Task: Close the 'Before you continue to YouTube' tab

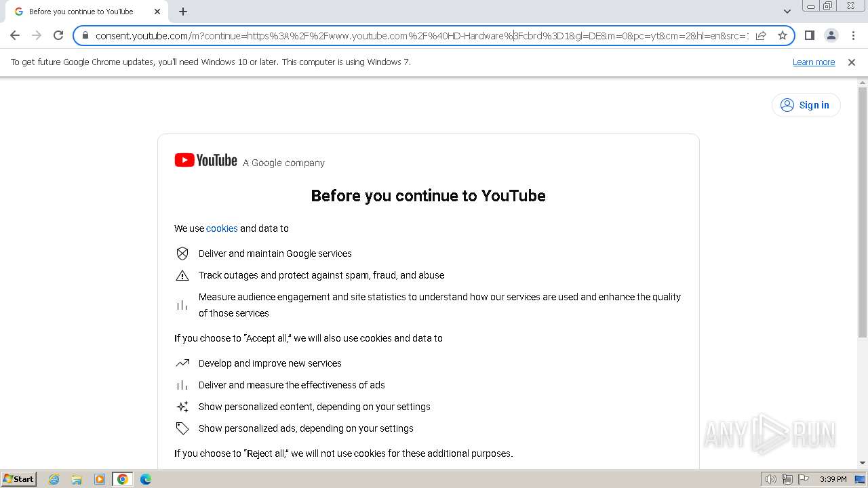Action: coord(157,12)
